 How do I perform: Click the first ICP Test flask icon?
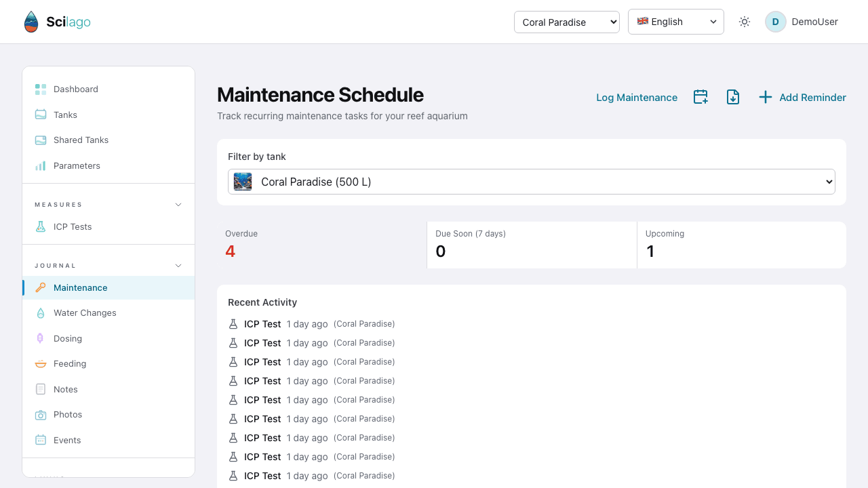point(233,324)
